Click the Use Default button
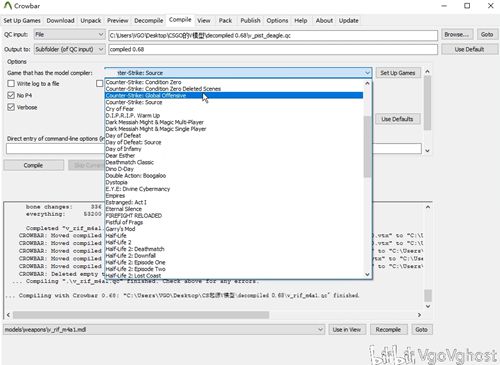The image size is (500, 365). (x=469, y=49)
